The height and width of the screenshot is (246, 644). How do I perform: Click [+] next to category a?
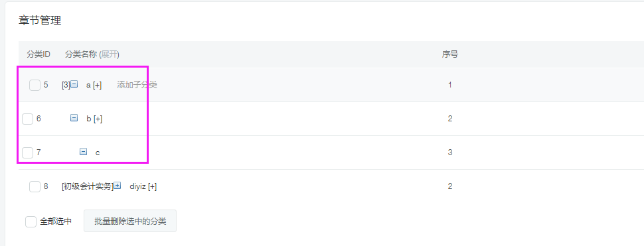[x=98, y=85]
